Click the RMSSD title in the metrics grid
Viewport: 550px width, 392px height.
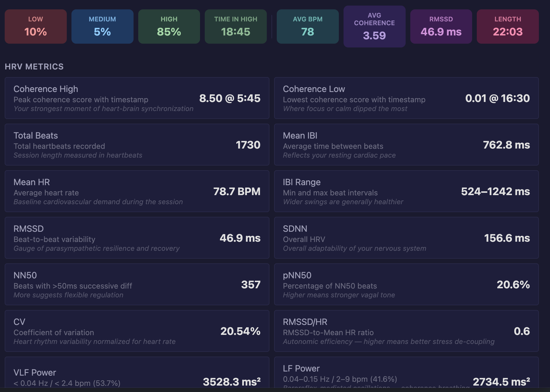point(29,229)
